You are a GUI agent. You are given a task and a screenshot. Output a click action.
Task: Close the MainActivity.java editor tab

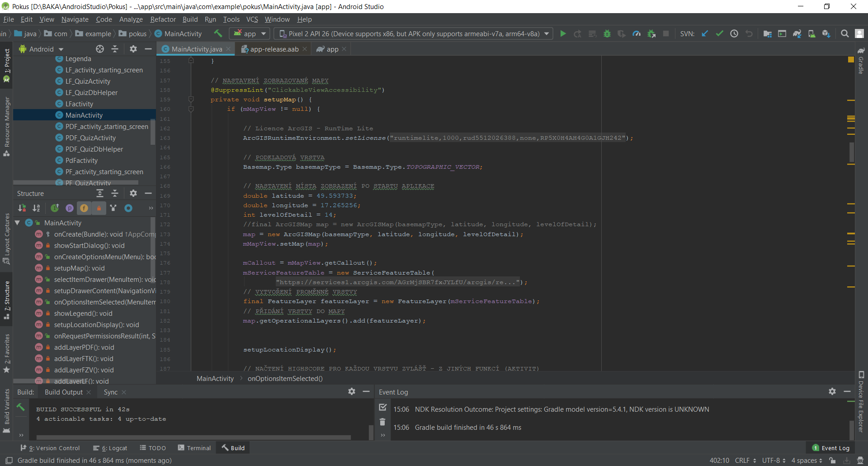coord(229,49)
